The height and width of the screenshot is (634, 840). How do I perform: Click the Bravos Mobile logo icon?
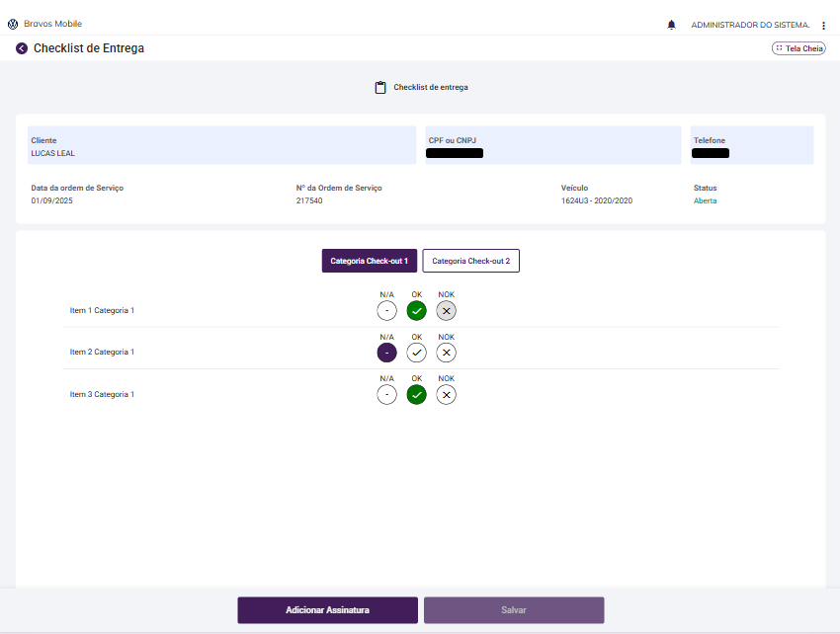click(x=12, y=24)
